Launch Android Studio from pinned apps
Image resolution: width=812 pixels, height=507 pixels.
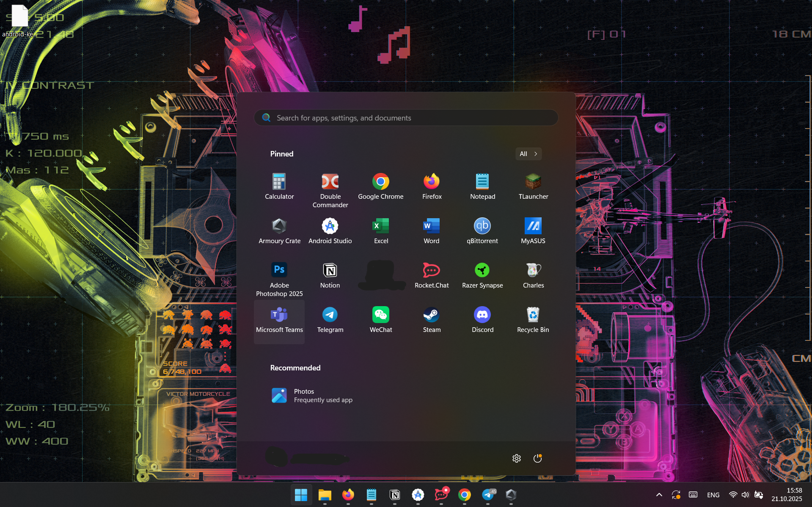330,231
